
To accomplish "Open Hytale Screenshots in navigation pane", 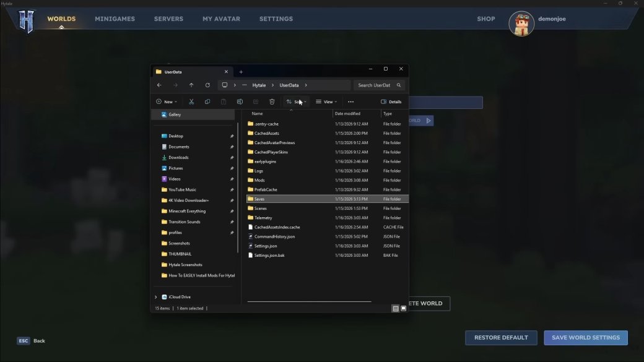I will (x=185, y=265).
